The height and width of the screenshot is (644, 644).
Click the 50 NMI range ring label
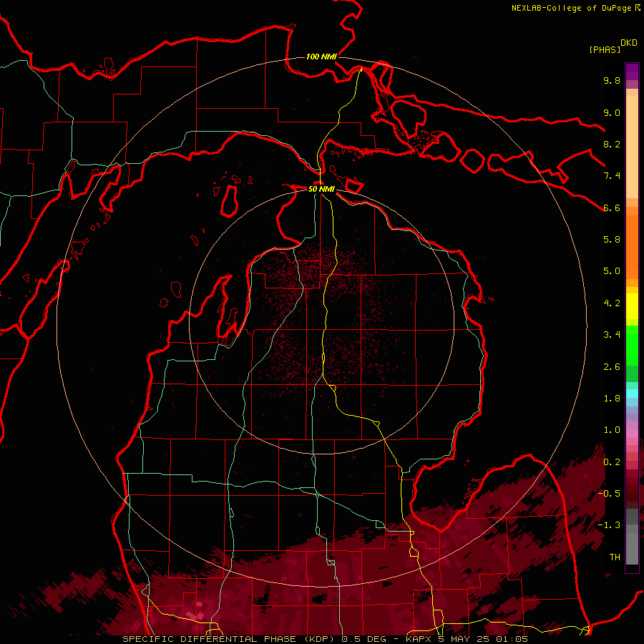pos(321,189)
